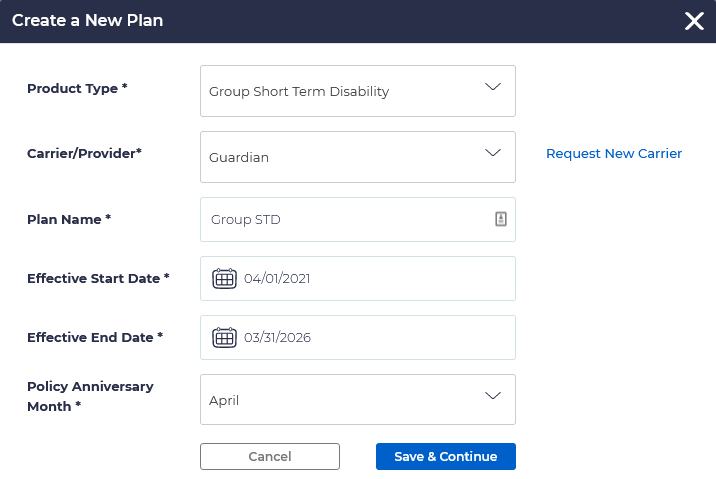Click the 04/01/2021 start date value
This screenshot has width=716, height=479.
pyautogui.click(x=277, y=279)
